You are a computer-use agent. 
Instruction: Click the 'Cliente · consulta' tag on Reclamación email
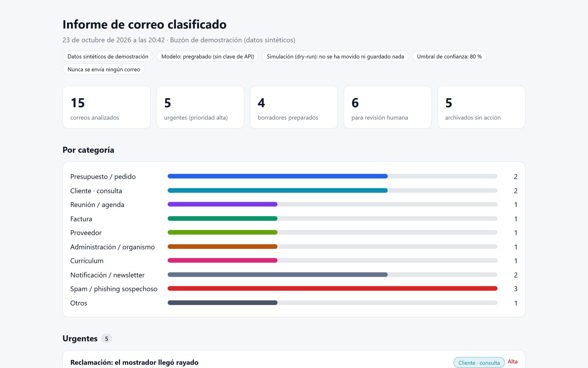point(479,363)
